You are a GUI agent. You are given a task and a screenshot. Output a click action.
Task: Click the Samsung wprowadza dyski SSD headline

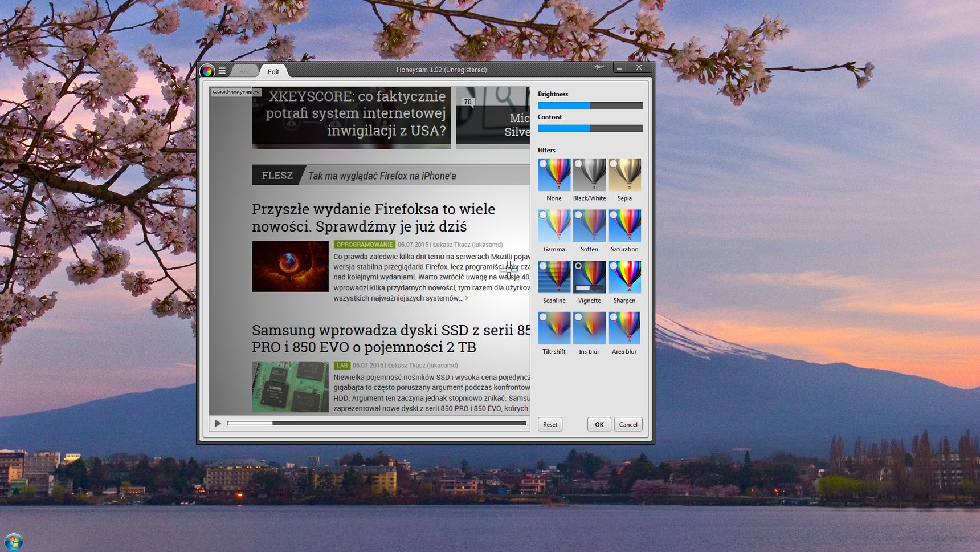pyautogui.click(x=391, y=339)
